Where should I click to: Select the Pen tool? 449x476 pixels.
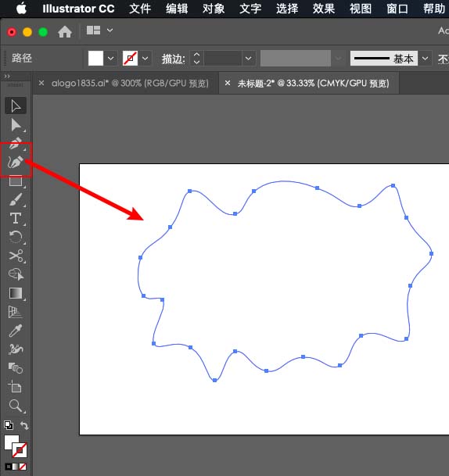16,144
